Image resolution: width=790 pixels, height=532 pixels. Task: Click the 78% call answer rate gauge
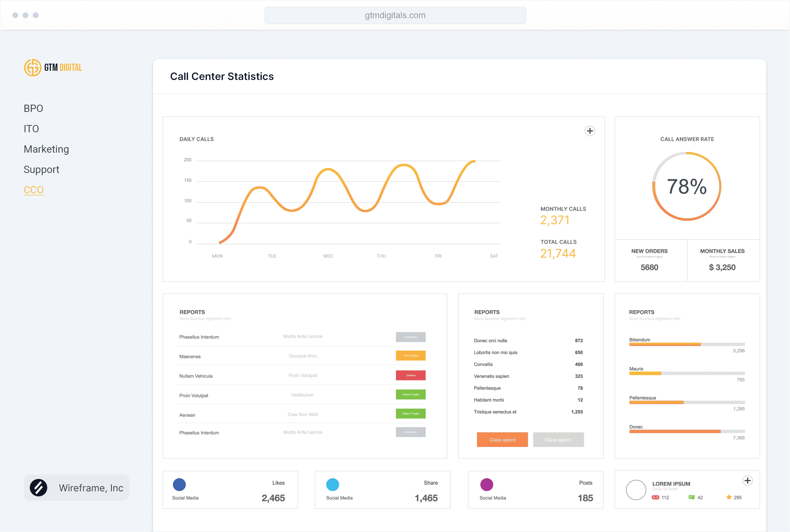click(x=686, y=186)
